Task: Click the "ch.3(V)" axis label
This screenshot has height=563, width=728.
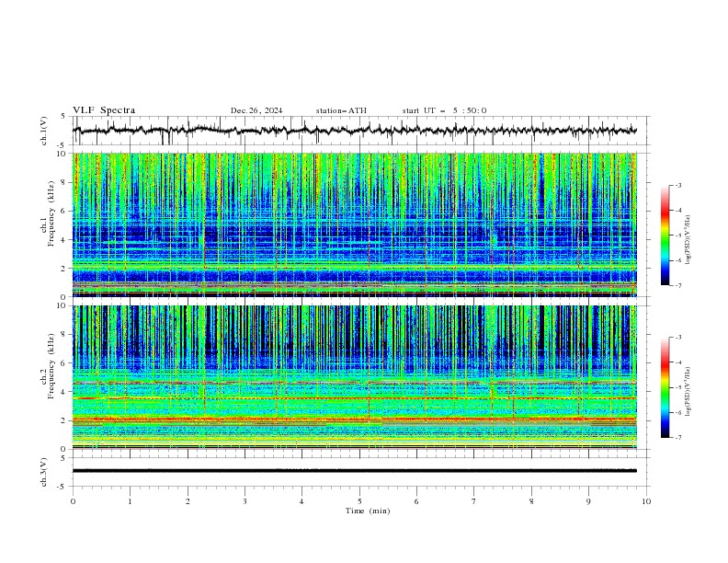Action: tap(44, 472)
